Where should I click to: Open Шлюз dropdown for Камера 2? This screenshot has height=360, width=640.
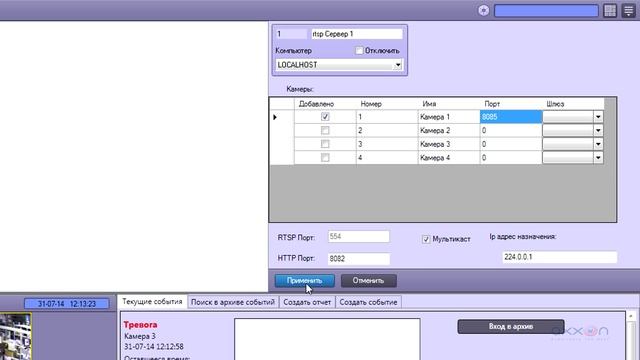pos(598,131)
